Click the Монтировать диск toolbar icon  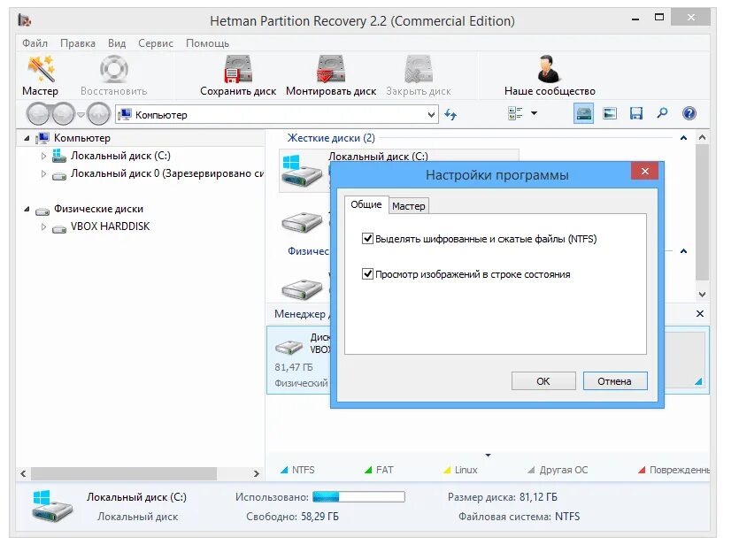click(x=331, y=69)
